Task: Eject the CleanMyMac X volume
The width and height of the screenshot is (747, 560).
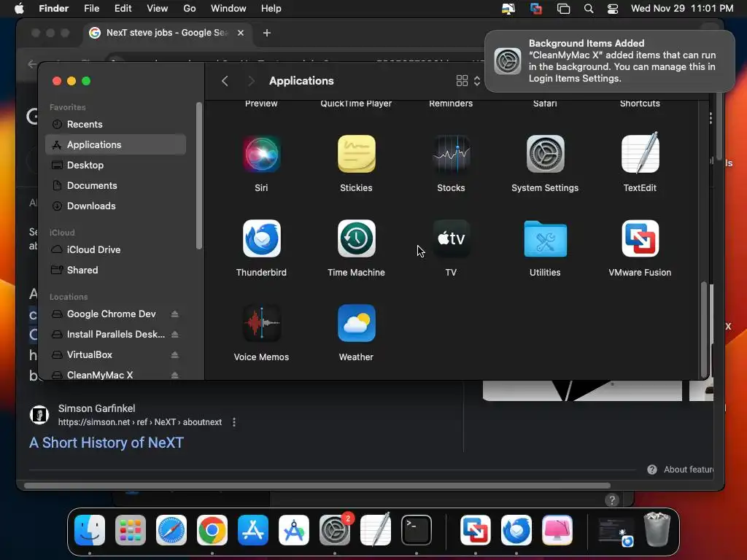Action: click(175, 376)
